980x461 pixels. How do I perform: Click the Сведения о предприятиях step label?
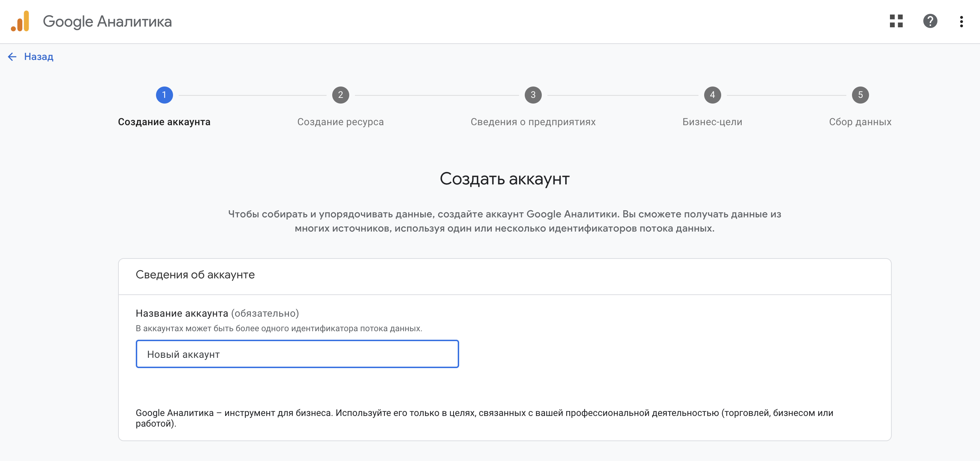click(533, 122)
